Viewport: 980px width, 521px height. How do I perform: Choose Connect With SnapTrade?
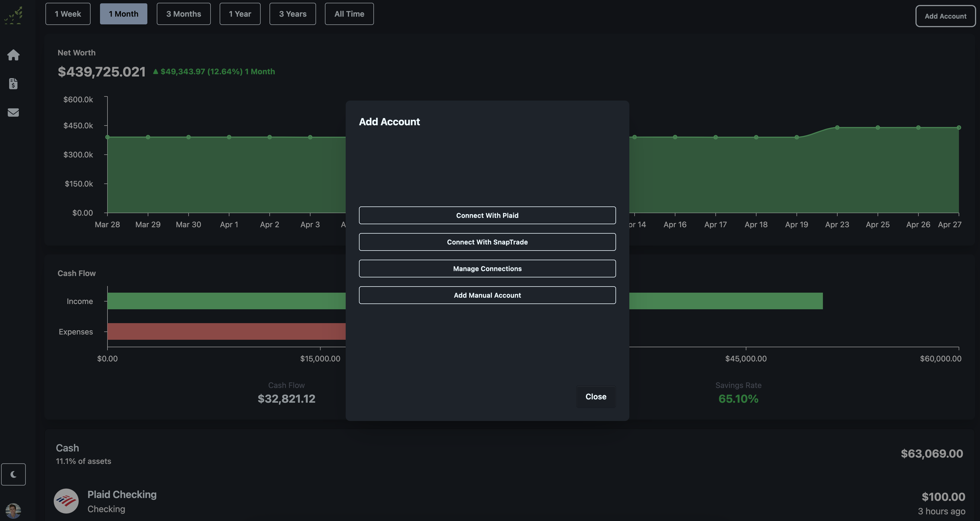[487, 242]
